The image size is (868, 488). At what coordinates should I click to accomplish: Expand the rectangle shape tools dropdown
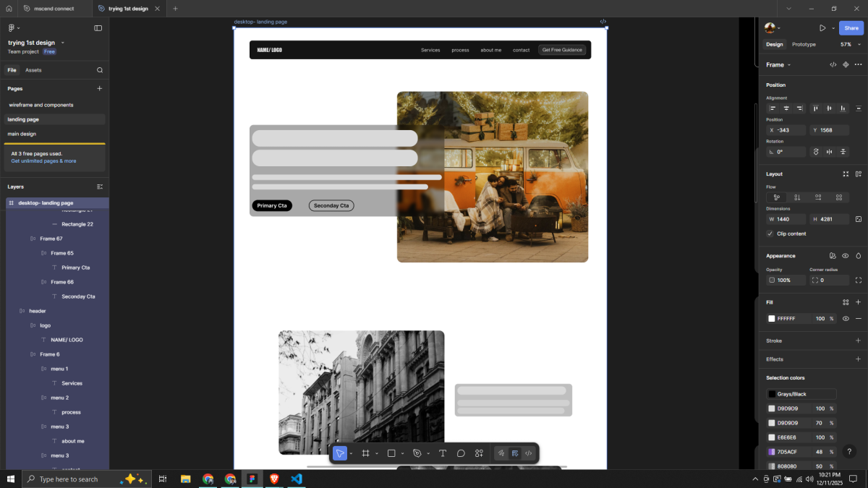pyautogui.click(x=403, y=453)
